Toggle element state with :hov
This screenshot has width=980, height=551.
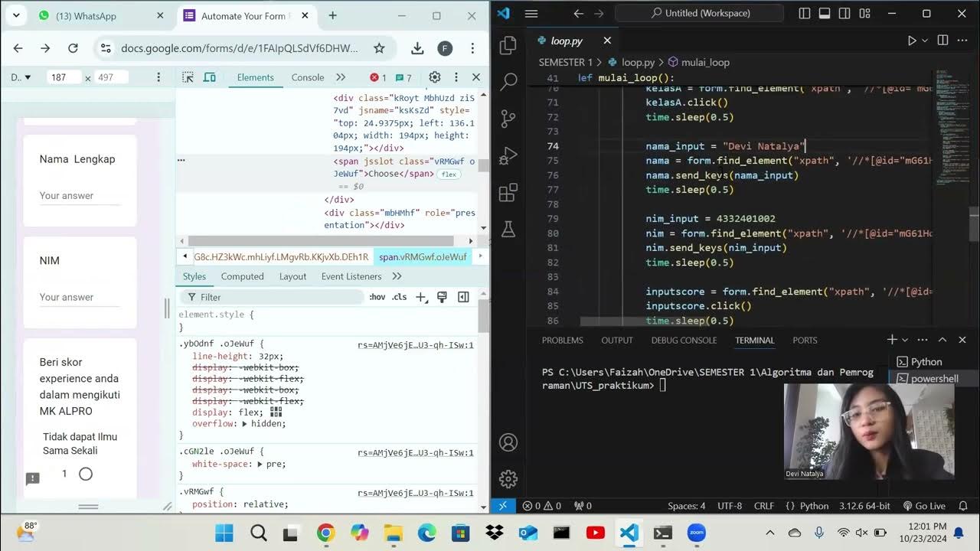click(x=377, y=297)
